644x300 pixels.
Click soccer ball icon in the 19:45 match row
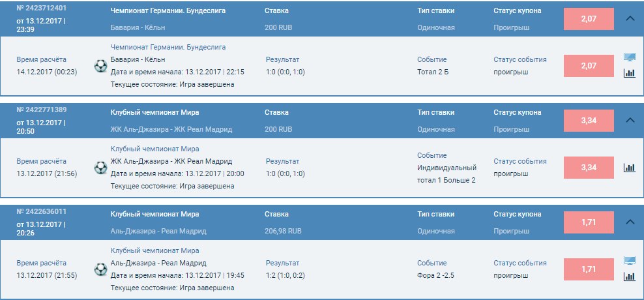click(101, 269)
